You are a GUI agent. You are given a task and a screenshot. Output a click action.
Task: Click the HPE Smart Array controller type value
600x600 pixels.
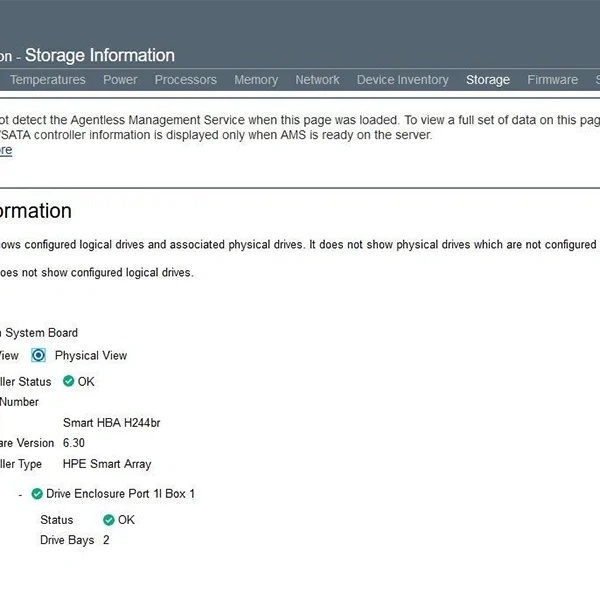107,464
